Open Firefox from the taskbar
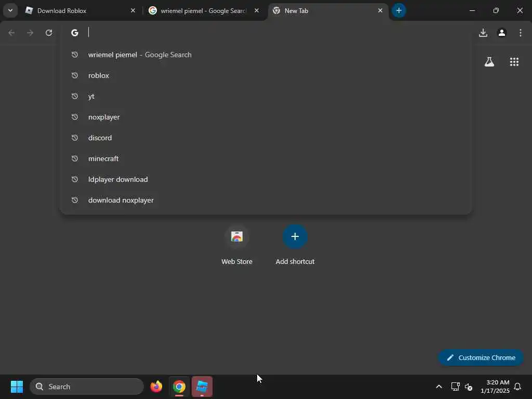Screen dimensions: 532x399 [156, 387]
